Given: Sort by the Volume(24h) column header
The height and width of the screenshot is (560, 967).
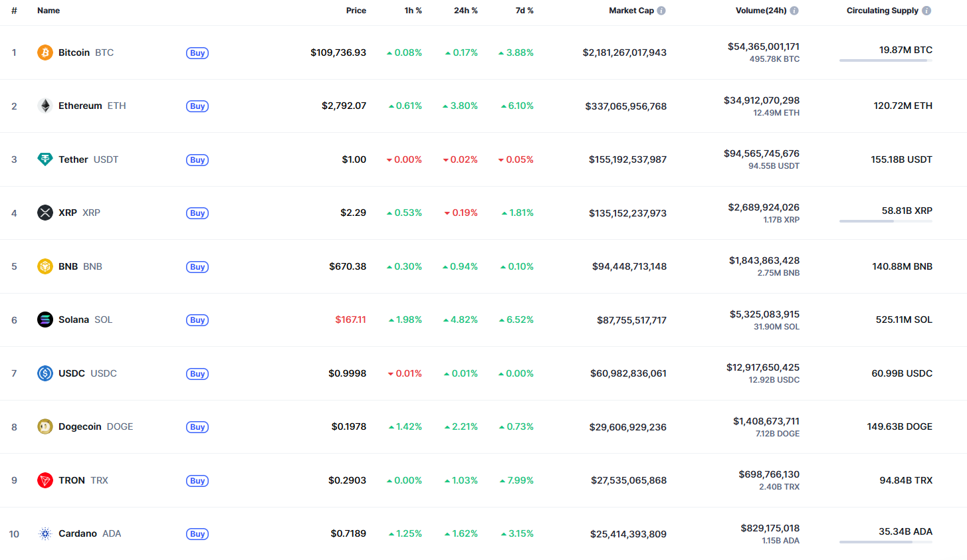Looking at the screenshot, I should point(761,11).
